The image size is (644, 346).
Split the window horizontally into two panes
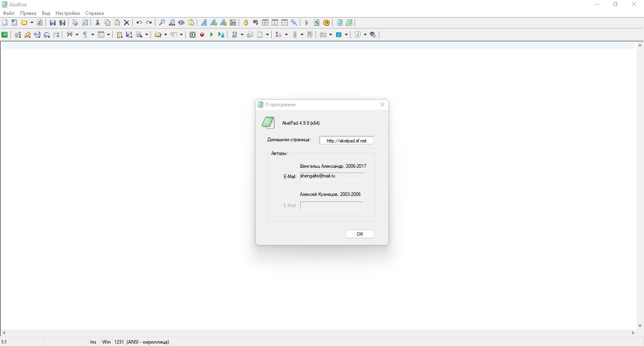click(285, 23)
